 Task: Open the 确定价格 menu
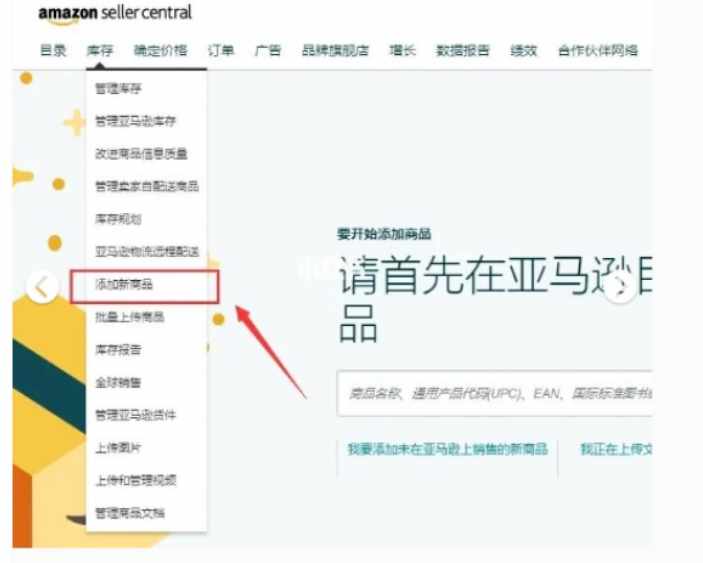point(161,50)
